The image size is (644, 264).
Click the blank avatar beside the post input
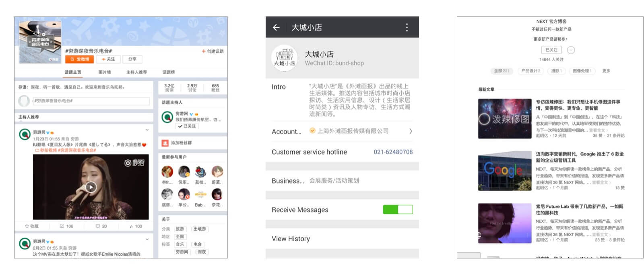point(24,101)
